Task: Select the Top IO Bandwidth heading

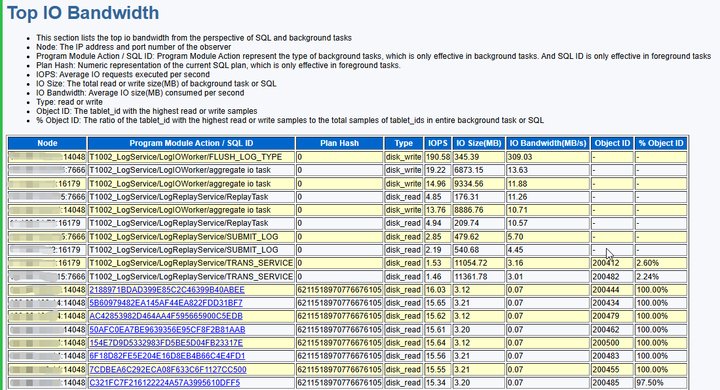Action: tap(83, 13)
